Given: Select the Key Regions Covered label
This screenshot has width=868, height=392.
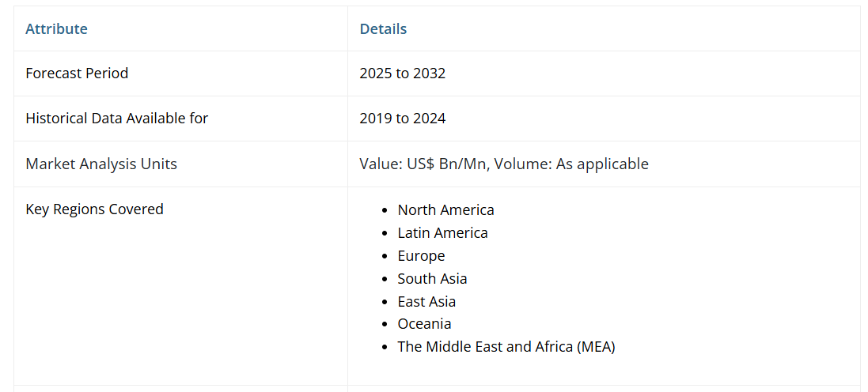Looking at the screenshot, I should [x=94, y=209].
